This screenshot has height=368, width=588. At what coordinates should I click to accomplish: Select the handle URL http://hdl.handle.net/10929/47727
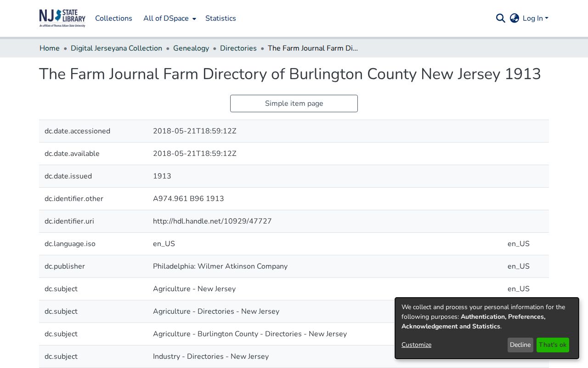(x=212, y=221)
